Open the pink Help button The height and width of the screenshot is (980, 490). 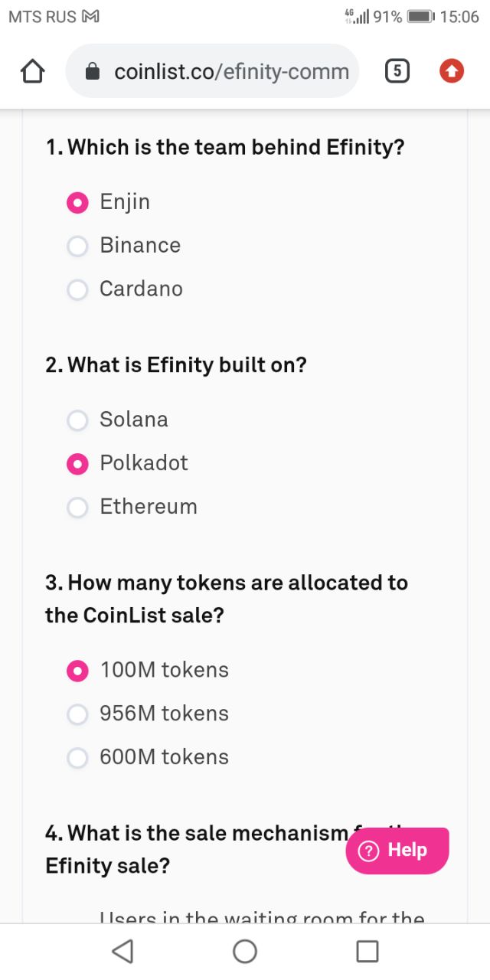pyautogui.click(x=397, y=851)
